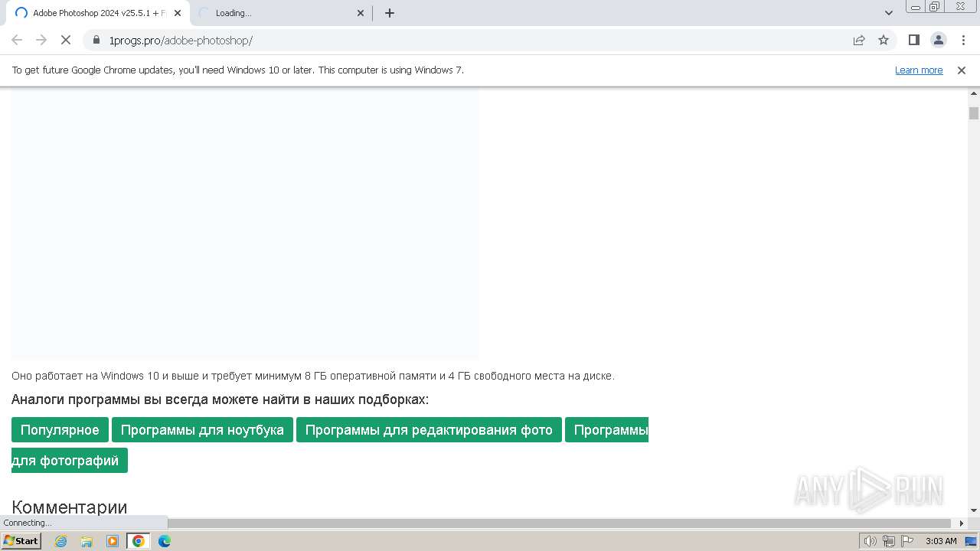The height and width of the screenshot is (551, 980).
Task: Click the vertical scrollbar up arrow
Action: click(974, 93)
